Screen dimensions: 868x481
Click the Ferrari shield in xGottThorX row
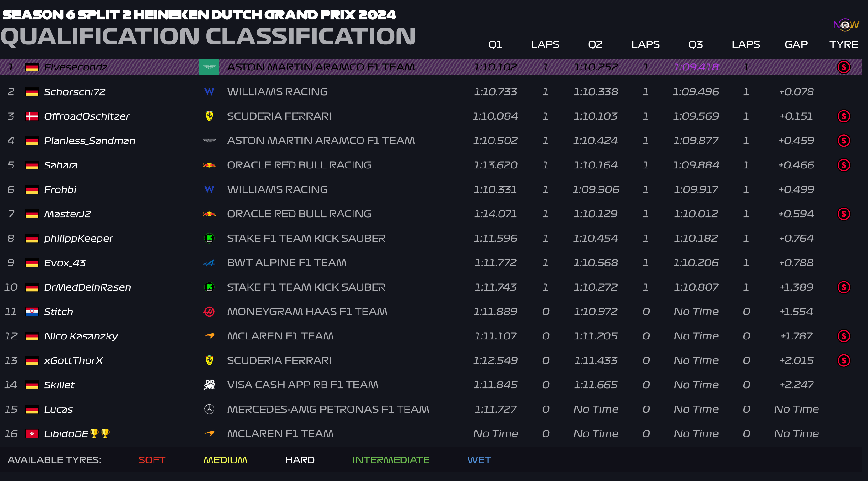tap(209, 360)
